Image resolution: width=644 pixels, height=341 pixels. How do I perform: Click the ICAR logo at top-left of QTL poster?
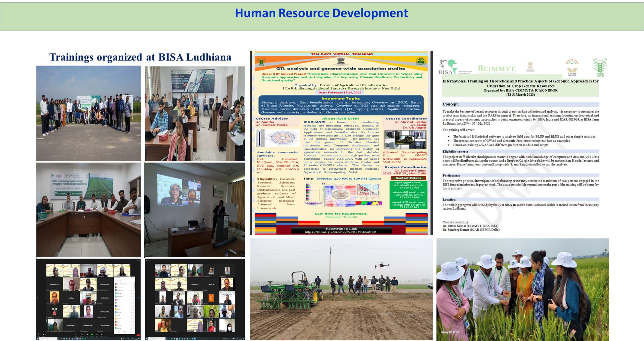(260, 61)
